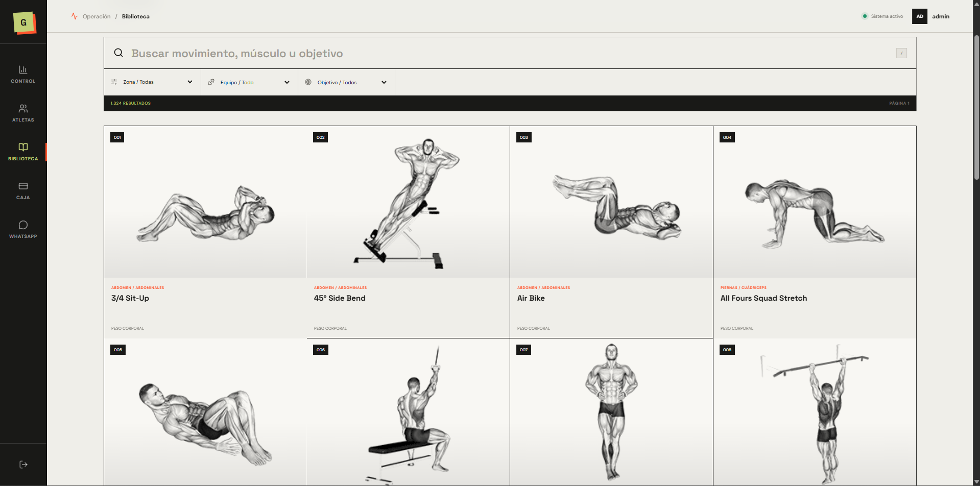Expand the Equipo / Todo dropdown

pos(249,82)
